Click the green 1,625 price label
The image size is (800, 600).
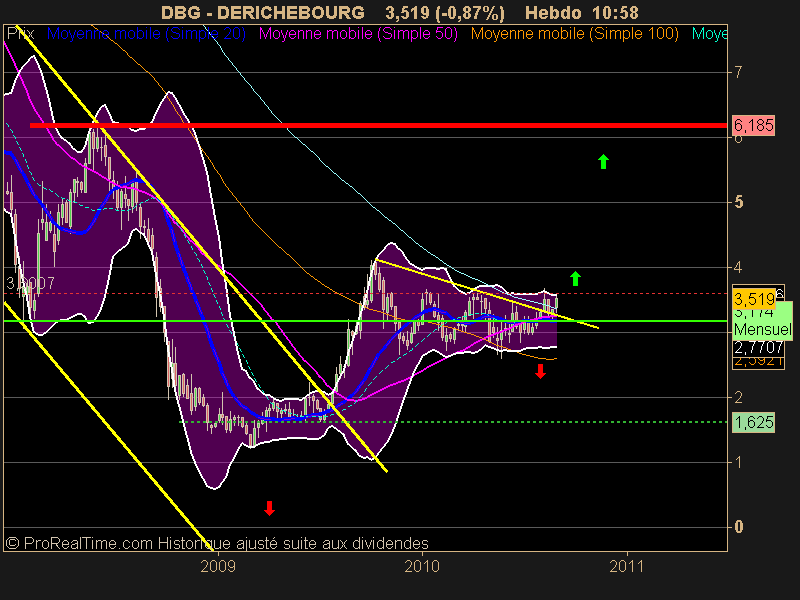(754, 422)
